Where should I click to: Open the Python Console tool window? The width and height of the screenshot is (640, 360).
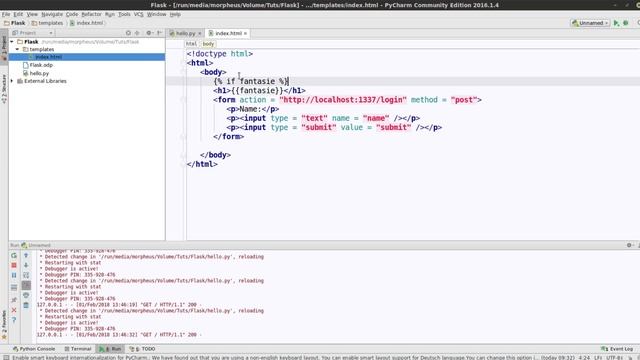tap(34, 349)
